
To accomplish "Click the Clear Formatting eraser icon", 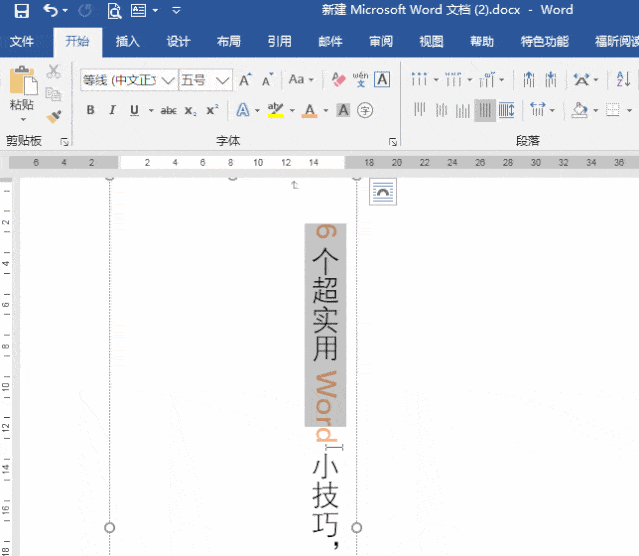I will coord(338,79).
